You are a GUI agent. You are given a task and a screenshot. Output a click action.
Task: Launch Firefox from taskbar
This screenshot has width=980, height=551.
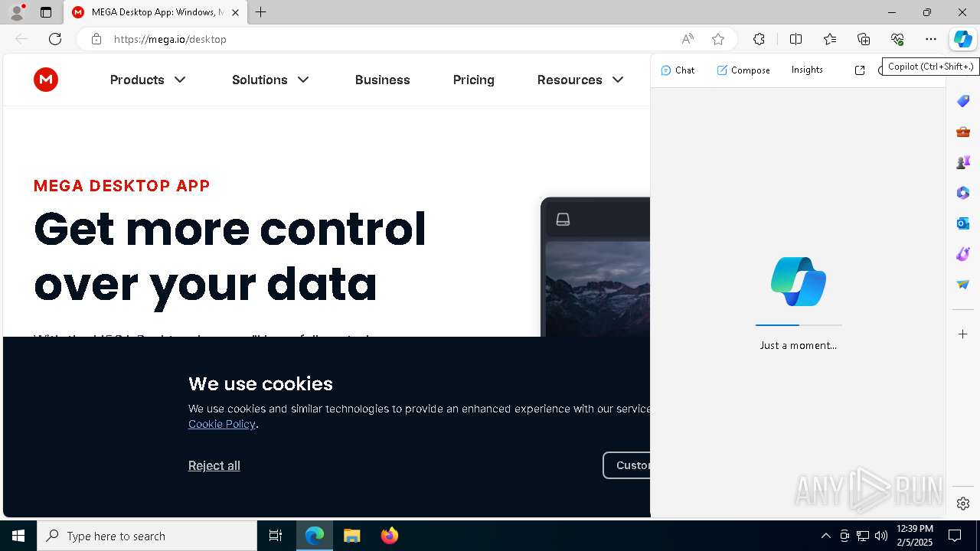pos(389,536)
